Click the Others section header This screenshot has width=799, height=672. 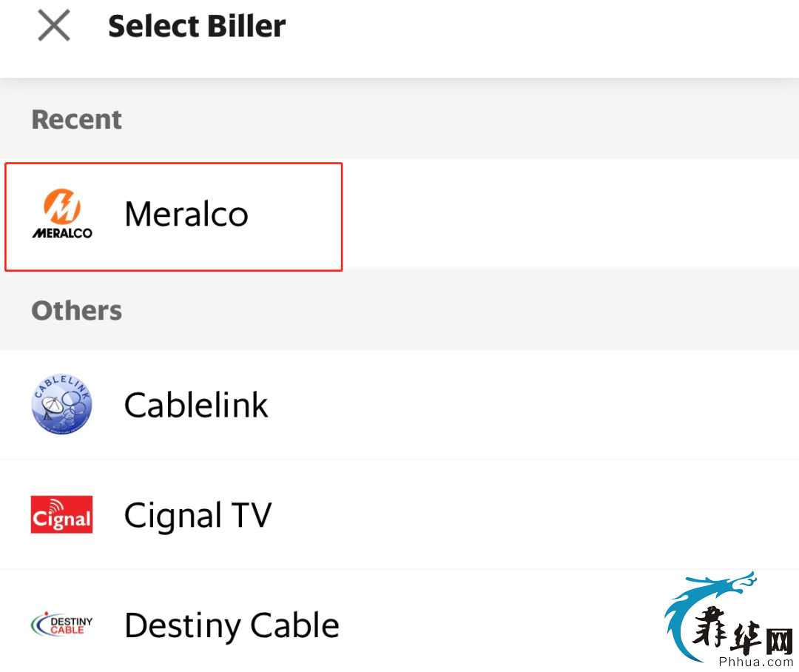(x=77, y=311)
